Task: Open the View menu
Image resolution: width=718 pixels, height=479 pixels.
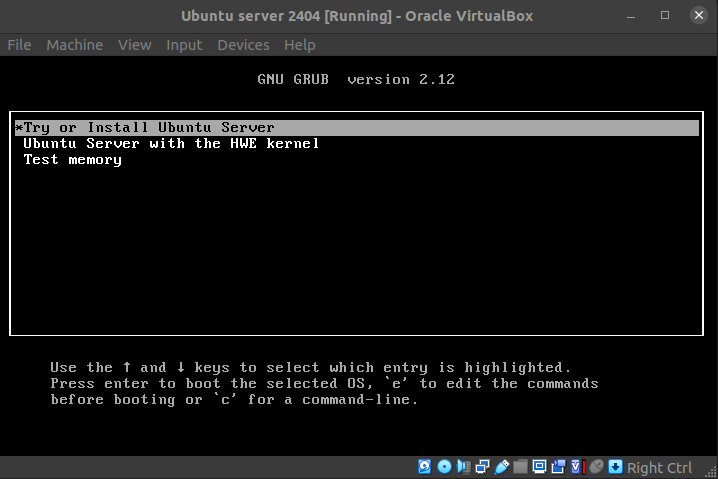Action: pyautogui.click(x=134, y=45)
